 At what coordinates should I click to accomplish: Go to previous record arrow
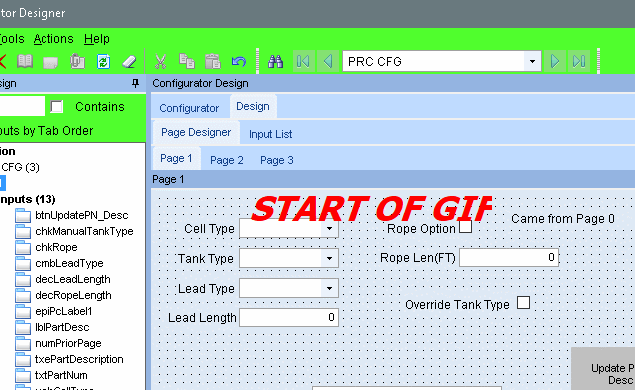click(328, 62)
